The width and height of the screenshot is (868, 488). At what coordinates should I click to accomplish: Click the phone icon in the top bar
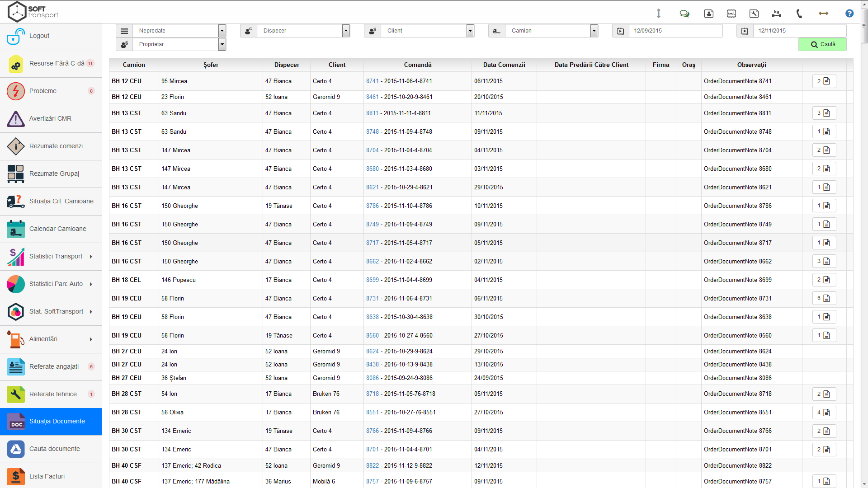(x=799, y=14)
